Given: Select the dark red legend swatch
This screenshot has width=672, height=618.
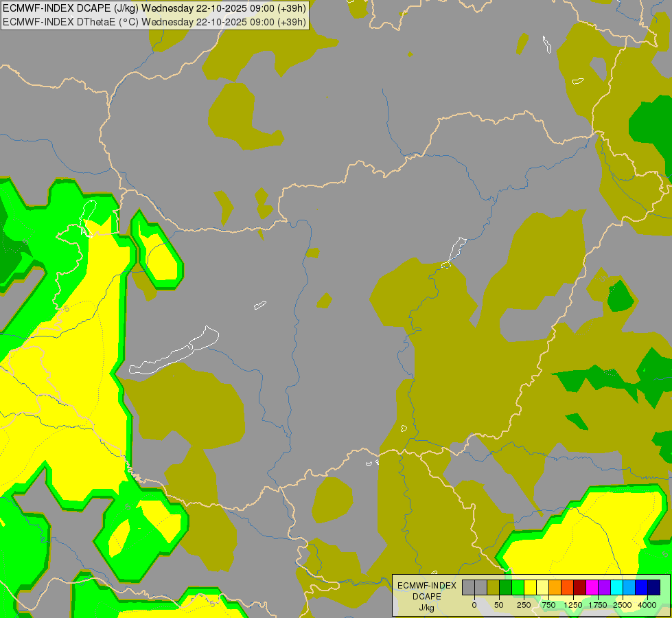Looking at the screenshot, I should pos(580,588).
